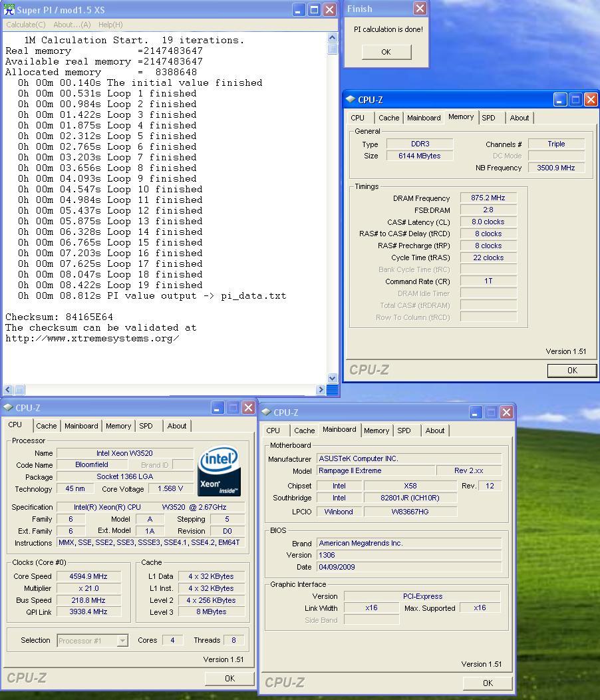
Task: Select Mainboard tab in Mainboard window
Action: (339, 429)
